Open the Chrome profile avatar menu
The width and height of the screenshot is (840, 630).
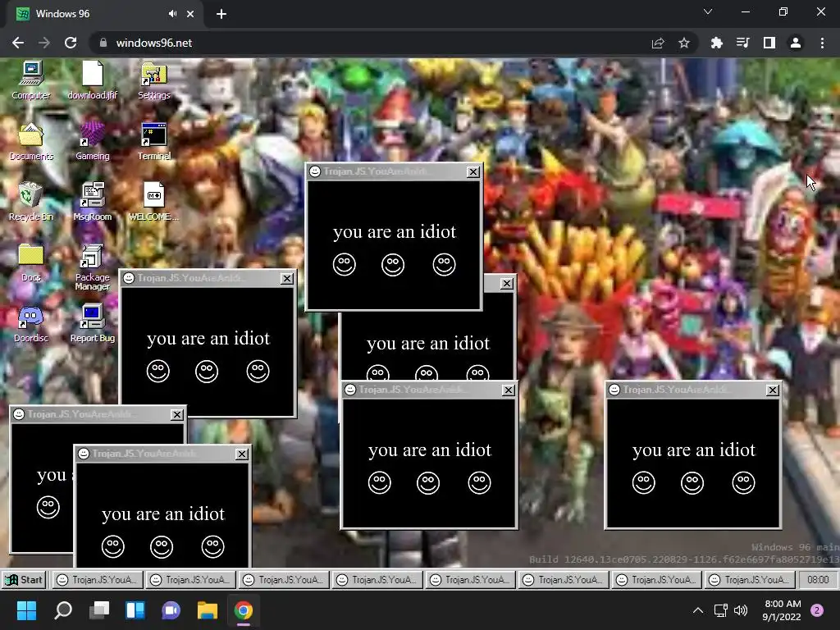[796, 43]
